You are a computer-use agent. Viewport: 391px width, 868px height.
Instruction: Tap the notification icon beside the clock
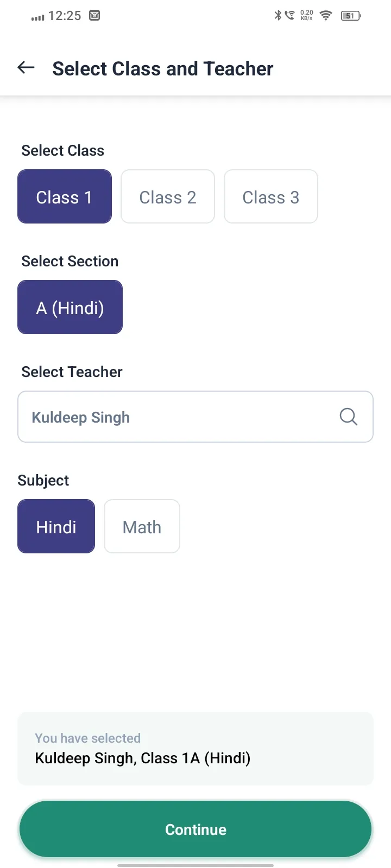[x=94, y=16]
